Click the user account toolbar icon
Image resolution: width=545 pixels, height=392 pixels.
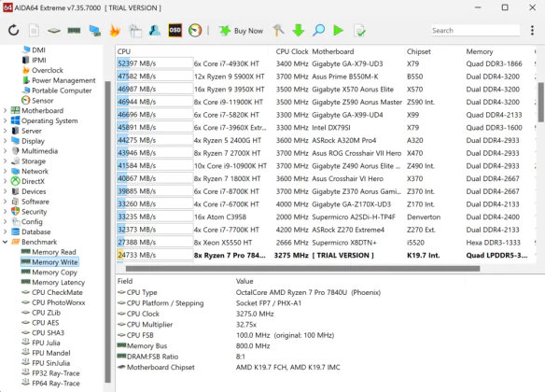coord(155,31)
